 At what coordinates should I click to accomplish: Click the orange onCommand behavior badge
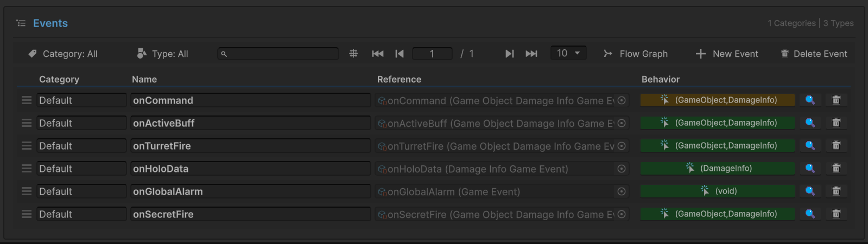[717, 100]
